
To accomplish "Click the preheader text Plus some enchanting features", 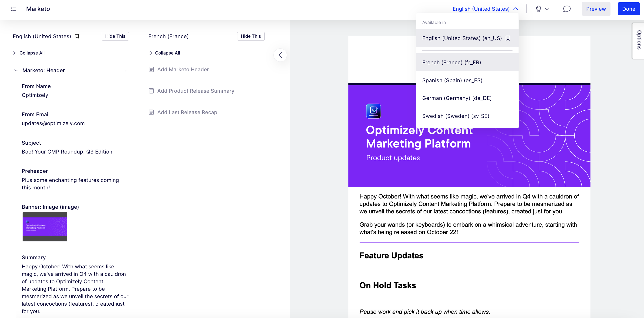I will pos(70,184).
